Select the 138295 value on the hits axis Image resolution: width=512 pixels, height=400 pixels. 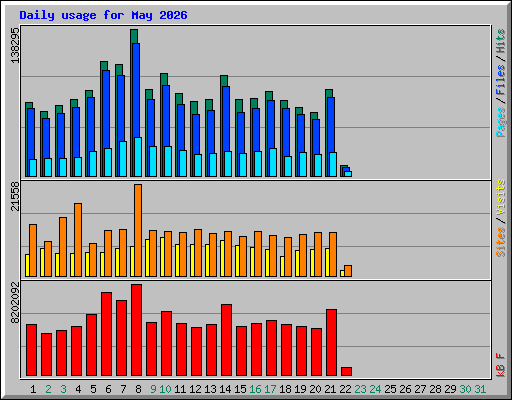coord(15,45)
